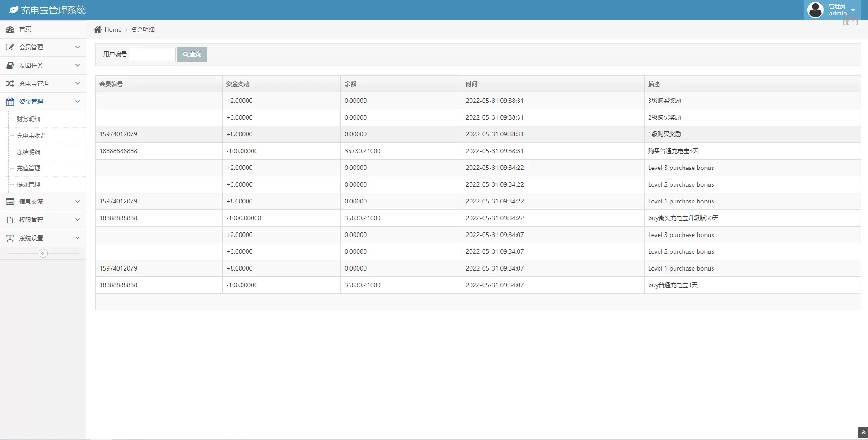868x440 pixels.
Task: Collapse the sidebar with the double-arrow button
Action: [x=43, y=253]
